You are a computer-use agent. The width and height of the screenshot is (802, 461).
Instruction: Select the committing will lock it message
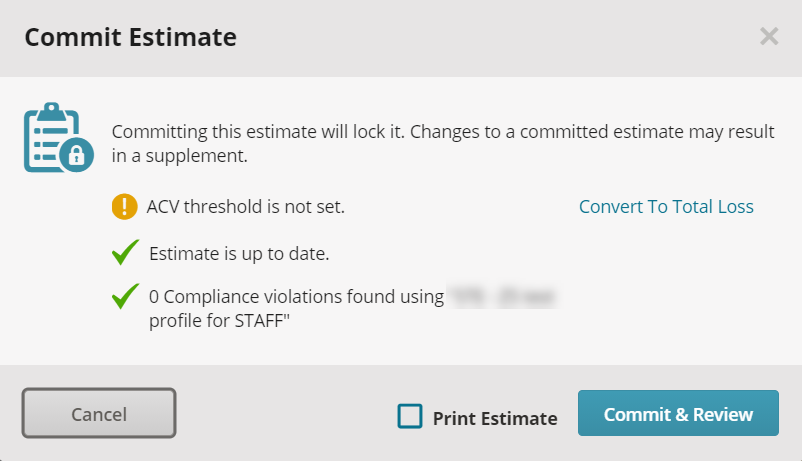click(x=443, y=143)
